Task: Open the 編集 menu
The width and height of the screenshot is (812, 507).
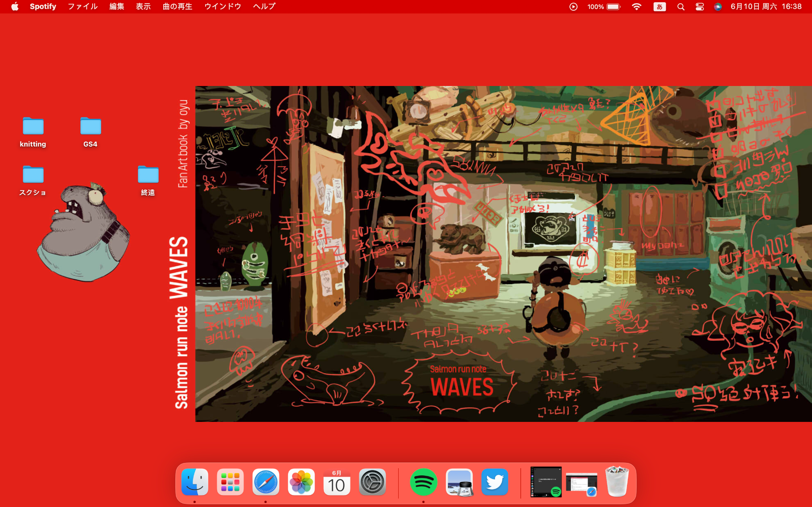Action: coord(117,6)
